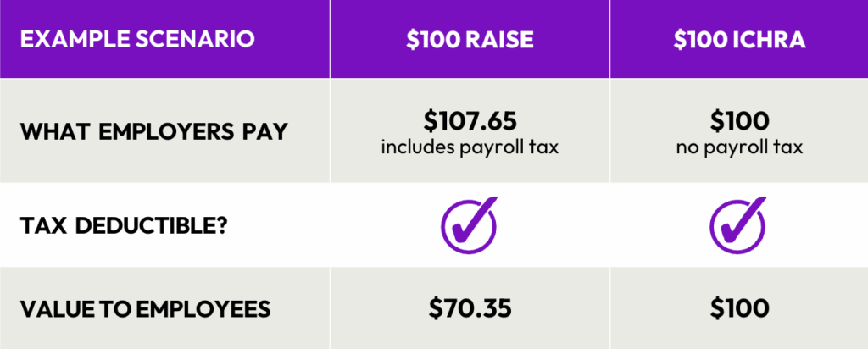Click the $70.35 employee value

tap(470, 308)
